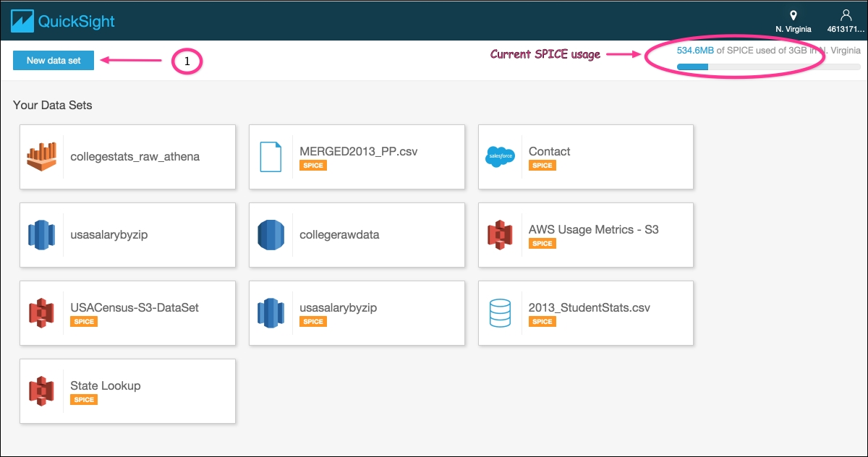Open the Contact data set
This screenshot has width=868, height=457.
586,157
